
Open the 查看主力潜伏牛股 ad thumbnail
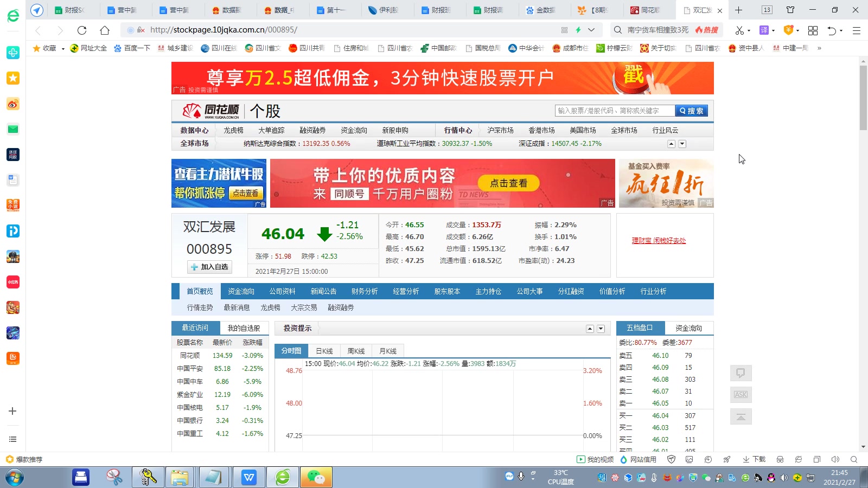click(219, 183)
